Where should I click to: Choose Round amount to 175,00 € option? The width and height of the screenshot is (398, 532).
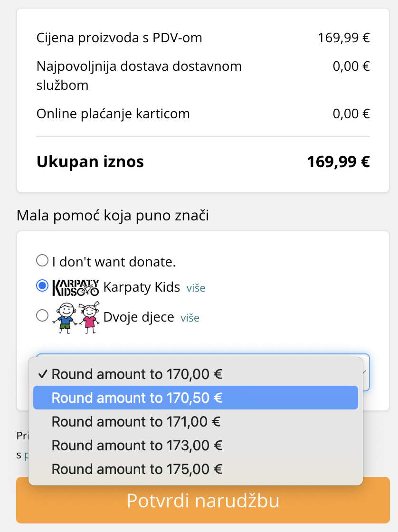click(x=137, y=469)
